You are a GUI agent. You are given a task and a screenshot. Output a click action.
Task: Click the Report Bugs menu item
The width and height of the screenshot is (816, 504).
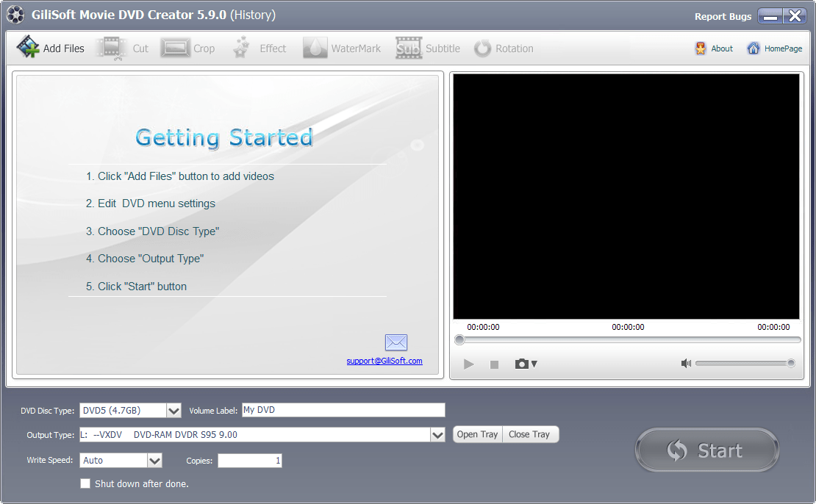tap(723, 16)
